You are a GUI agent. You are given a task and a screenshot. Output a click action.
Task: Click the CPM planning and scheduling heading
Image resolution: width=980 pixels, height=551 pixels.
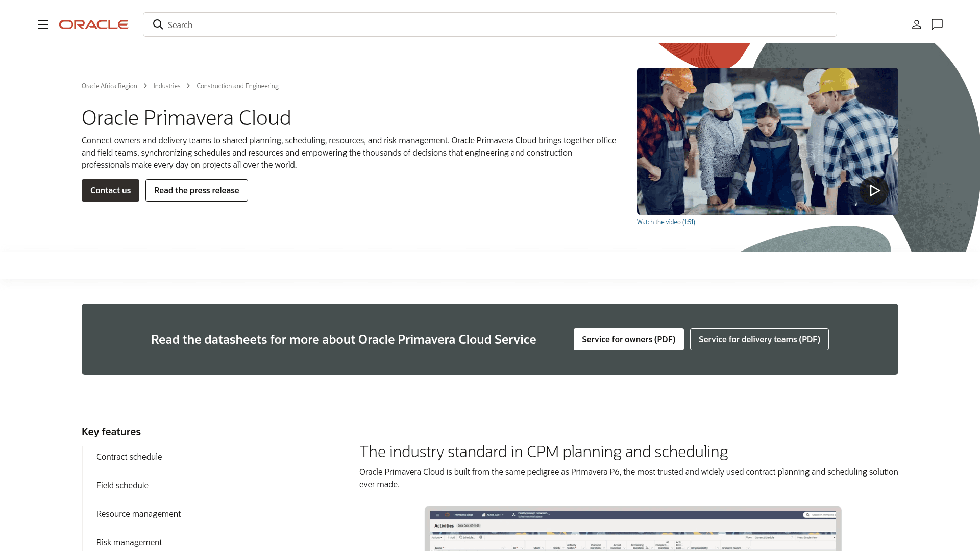[544, 452]
